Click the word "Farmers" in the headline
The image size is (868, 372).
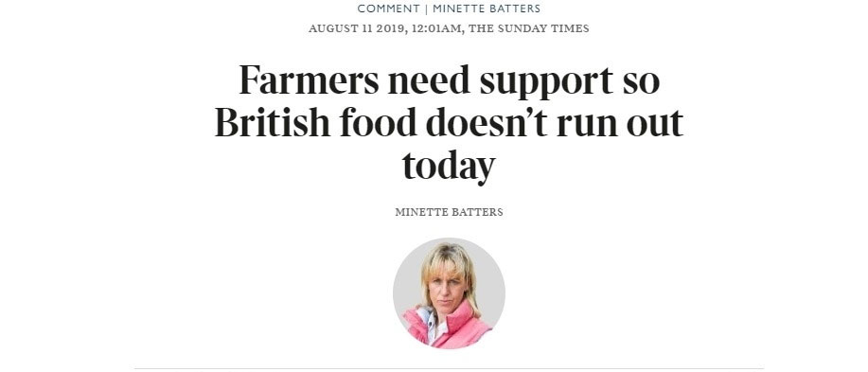pos(309,80)
